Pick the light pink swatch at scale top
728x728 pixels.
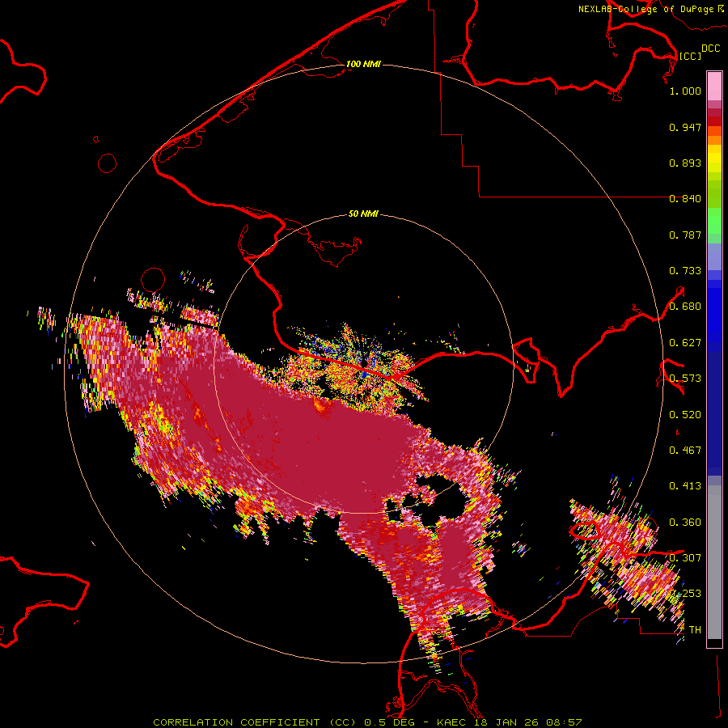tap(714, 87)
